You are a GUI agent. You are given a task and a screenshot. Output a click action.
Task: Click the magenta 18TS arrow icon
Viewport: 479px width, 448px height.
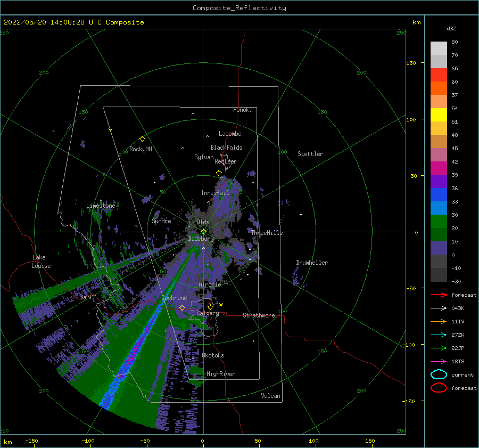click(x=439, y=362)
